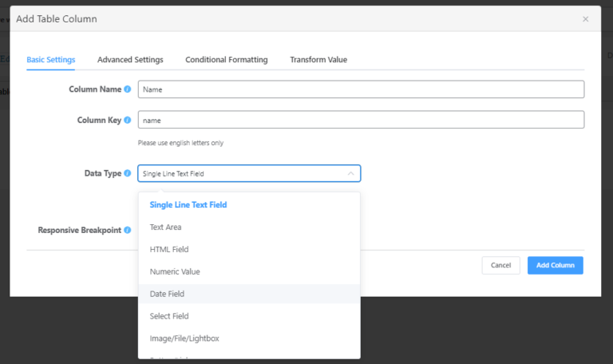
Task: Collapse the Data Type dropdown arrow
Action: [x=350, y=173]
